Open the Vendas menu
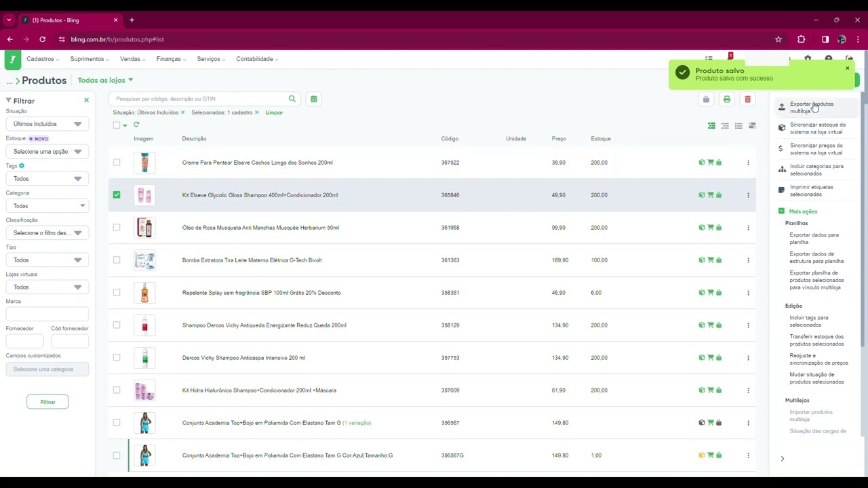The height and width of the screenshot is (488, 868). 133,59
